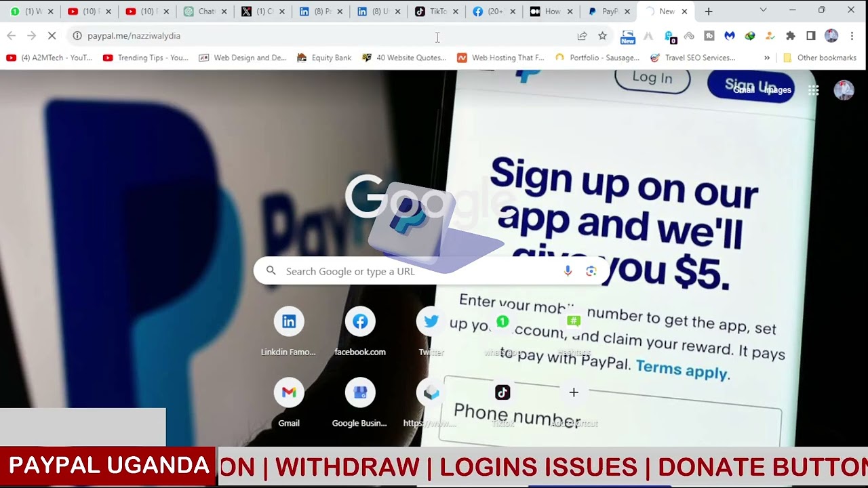Switch to the tab titled 'How'
The width and height of the screenshot is (868, 488).
(x=552, y=12)
